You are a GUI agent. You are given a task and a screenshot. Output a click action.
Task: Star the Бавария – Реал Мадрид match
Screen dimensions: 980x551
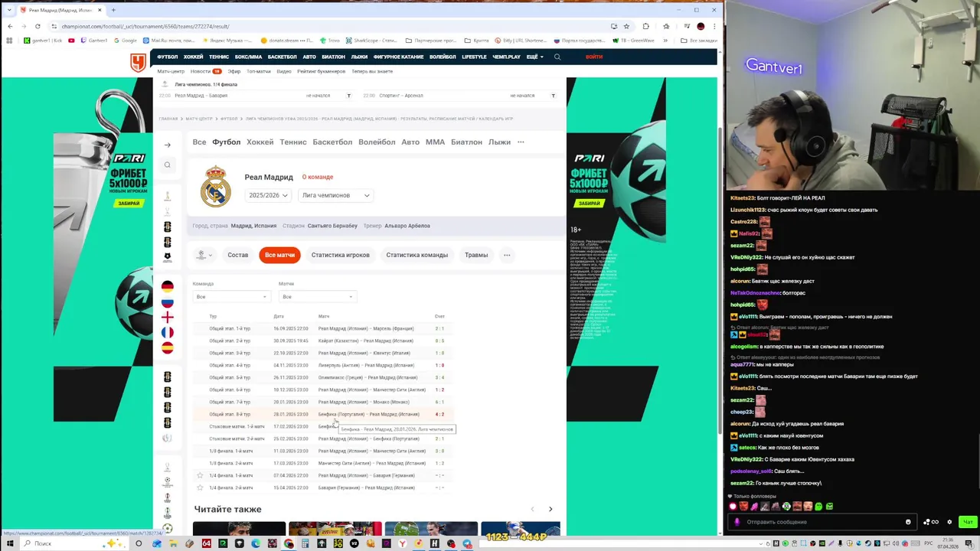point(200,487)
